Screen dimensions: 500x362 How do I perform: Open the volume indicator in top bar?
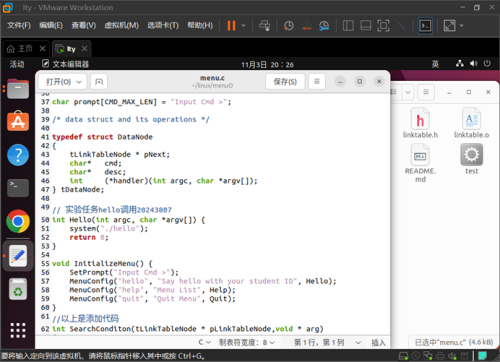[473, 63]
